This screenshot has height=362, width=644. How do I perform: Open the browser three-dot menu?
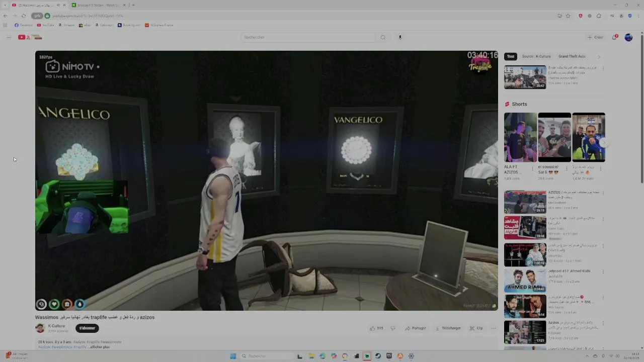tap(639, 16)
